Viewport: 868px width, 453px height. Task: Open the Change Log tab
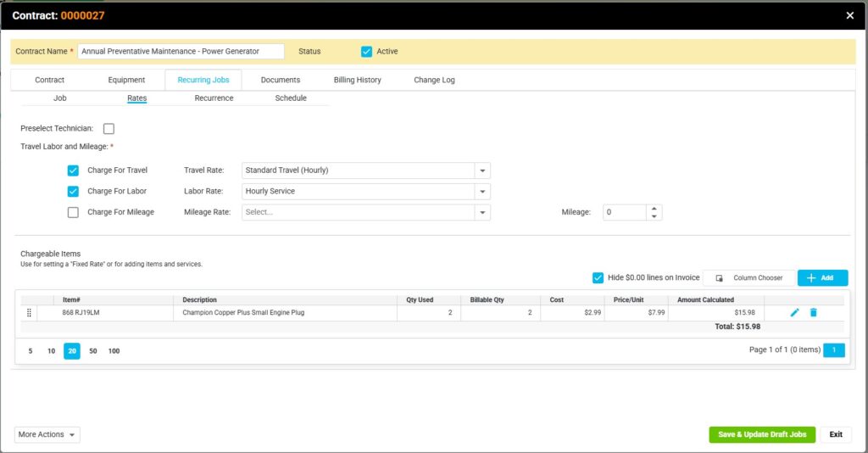coord(434,80)
